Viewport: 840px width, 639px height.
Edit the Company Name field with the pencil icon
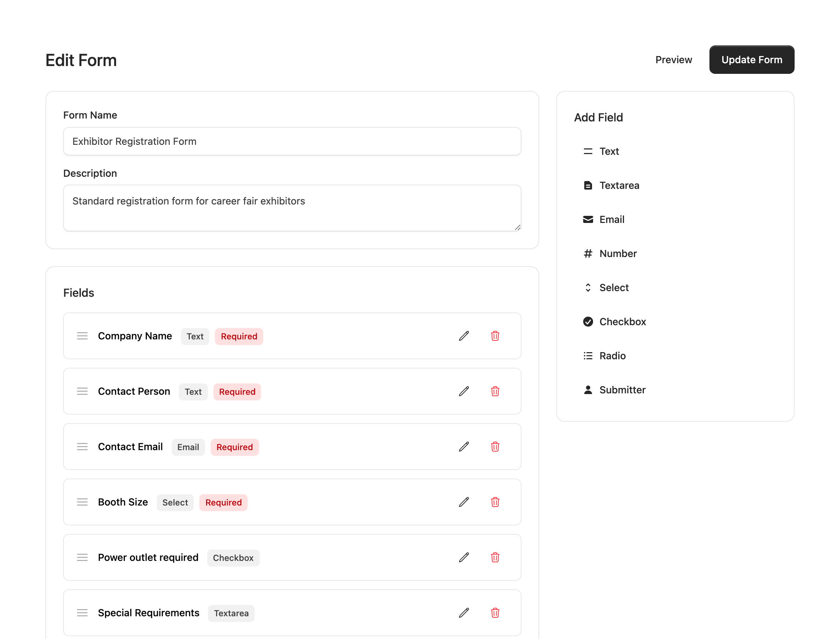click(x=464, y=336)
